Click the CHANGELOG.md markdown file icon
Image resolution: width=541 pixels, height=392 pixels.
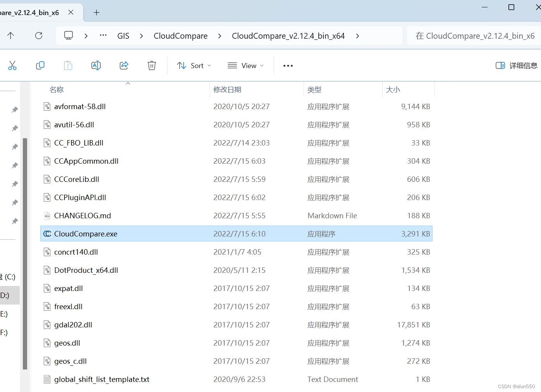pyautogui.click(x=47, y=216)
